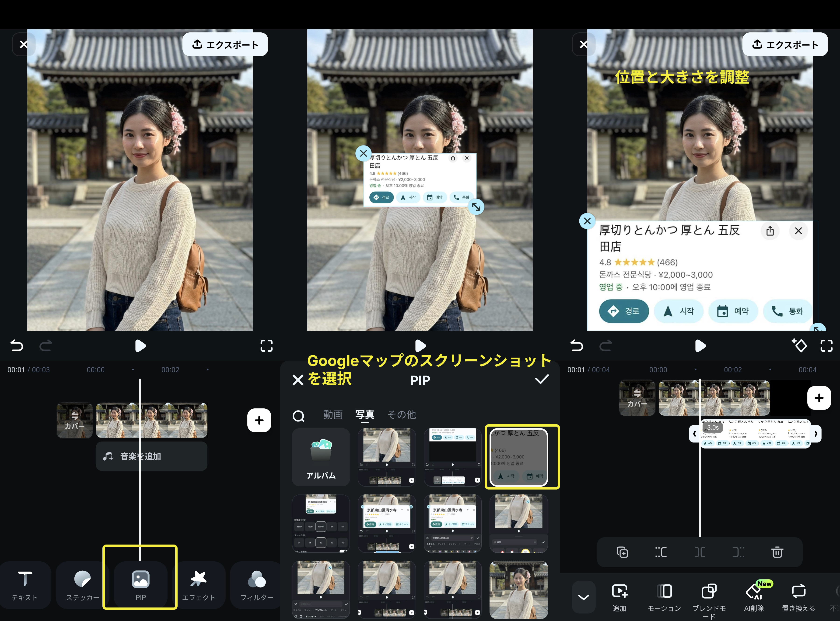The width and height of the screenshot is (840, 621).
Task: Open the テキスト tool
Action: coord(25,585)
